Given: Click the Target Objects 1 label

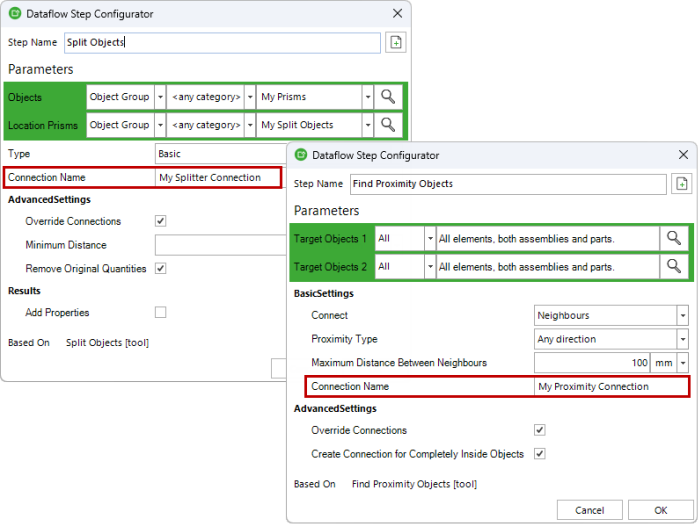Looking at the screenshot, I should [330, 239].
